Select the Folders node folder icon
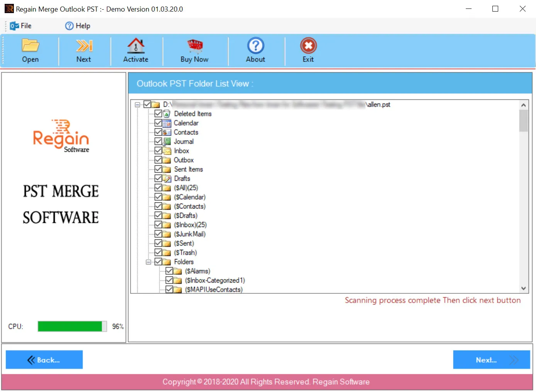Screen dimensions: 536x392 [167, 262]
